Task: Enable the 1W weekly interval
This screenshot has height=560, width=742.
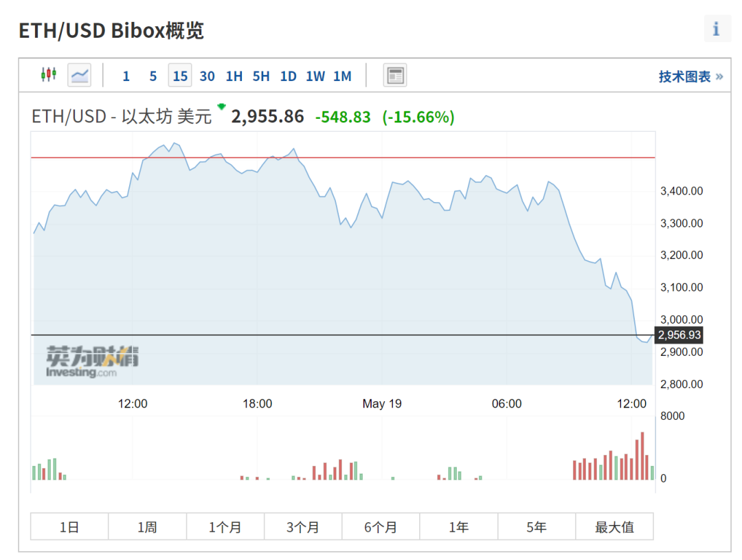Action: [315, 76]
